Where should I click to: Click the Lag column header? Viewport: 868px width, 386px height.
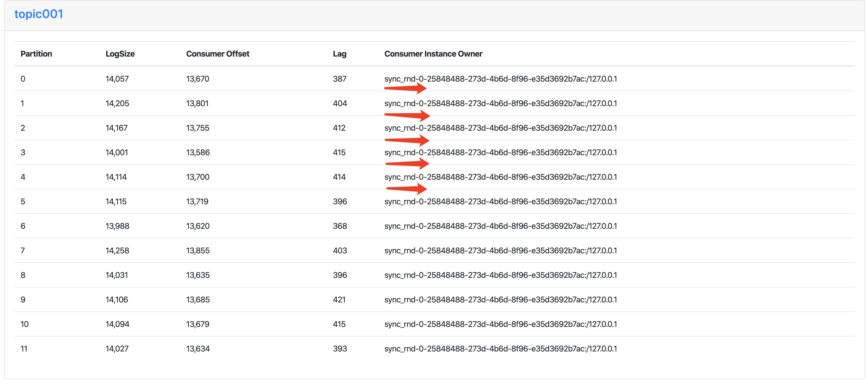coord(339,54)
